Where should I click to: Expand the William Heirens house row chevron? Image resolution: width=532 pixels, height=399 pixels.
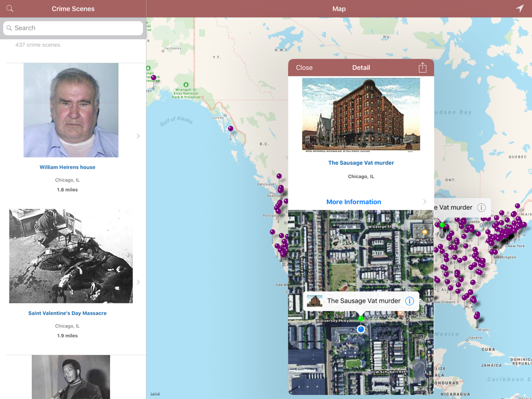pyautogui.click(x=138, y=136)
